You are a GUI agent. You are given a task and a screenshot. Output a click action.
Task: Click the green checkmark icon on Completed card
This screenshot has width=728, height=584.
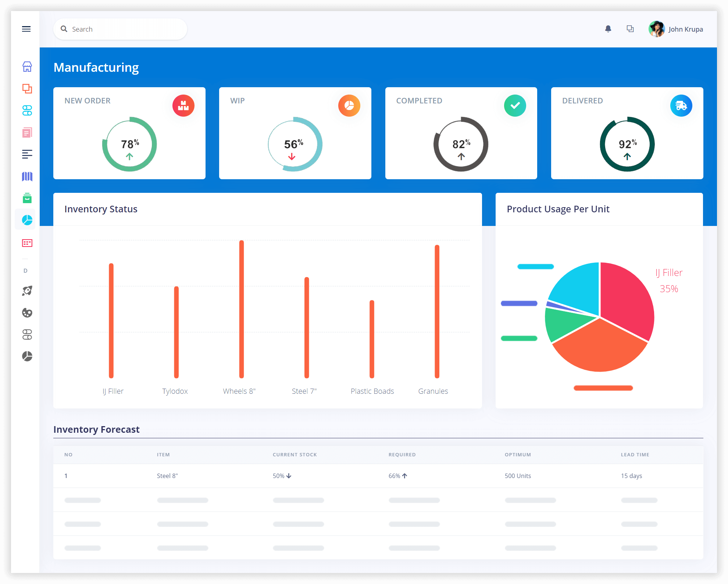(x=515, y=106)
